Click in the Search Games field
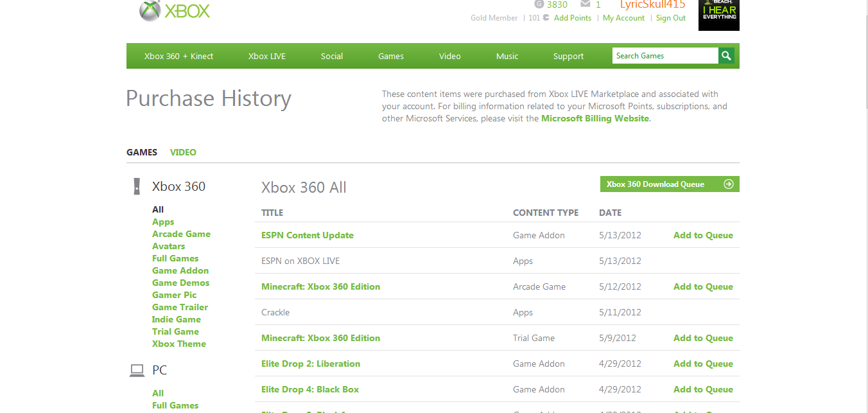The height and width of the screenshot is (413, 868). click(665, 56)
